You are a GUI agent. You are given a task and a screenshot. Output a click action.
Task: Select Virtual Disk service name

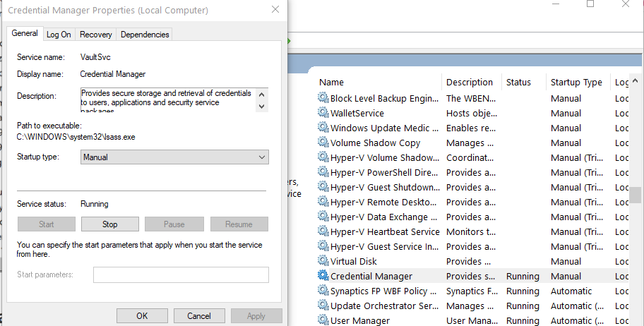pyautogui.click(x=354, y=261)
